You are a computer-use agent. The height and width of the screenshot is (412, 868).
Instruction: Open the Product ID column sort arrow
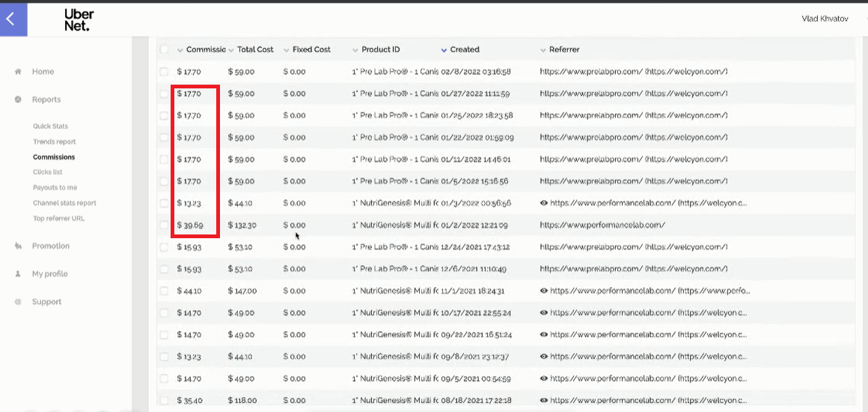coord(355,50)
